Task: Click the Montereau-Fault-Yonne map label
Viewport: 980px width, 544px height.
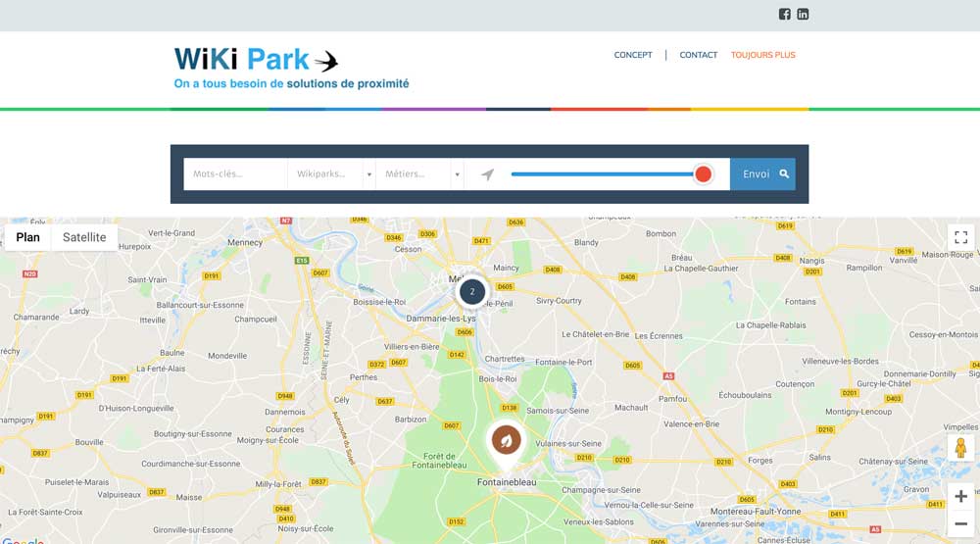Action: click(755, 511)
